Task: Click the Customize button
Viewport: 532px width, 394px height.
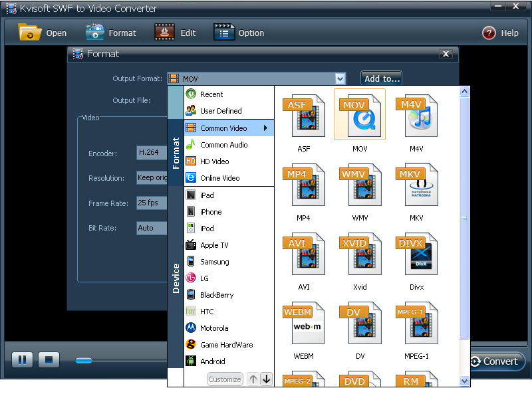Action: [x=225, y=379]
